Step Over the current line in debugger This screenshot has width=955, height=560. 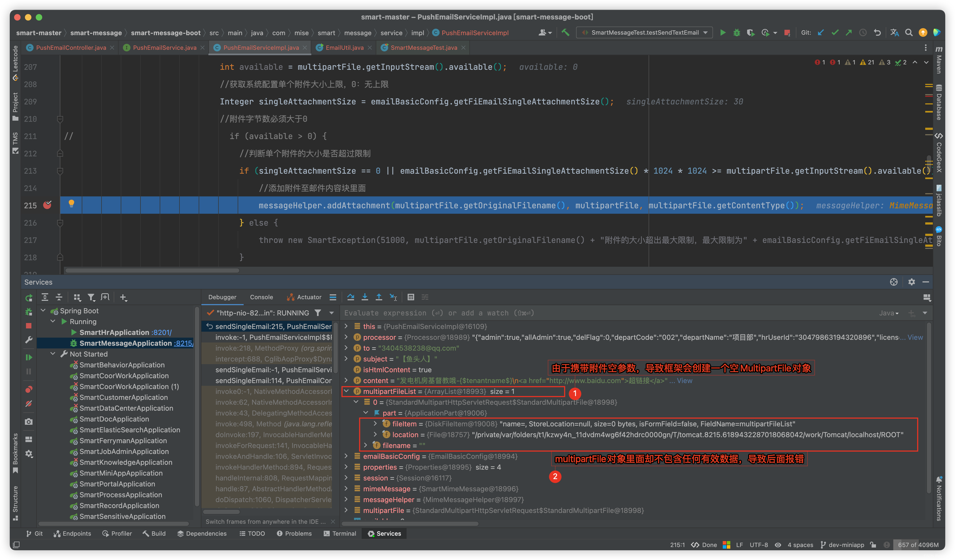351,297
